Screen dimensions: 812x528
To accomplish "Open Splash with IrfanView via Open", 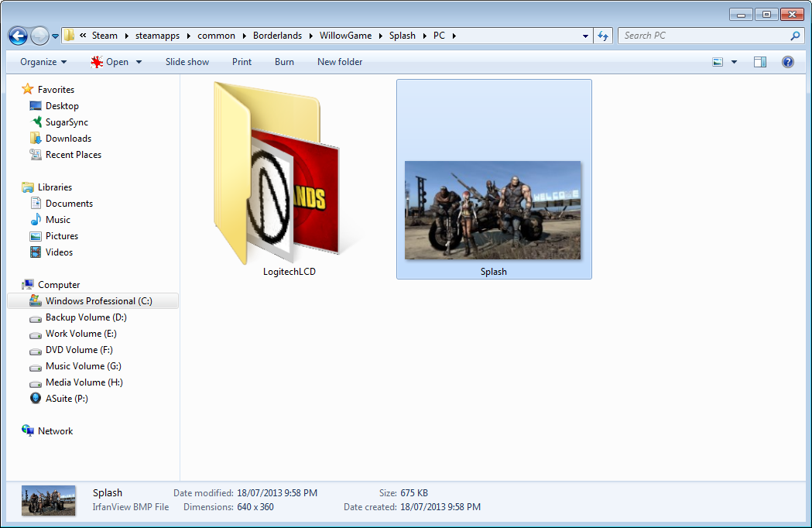I will click(110, 62).
